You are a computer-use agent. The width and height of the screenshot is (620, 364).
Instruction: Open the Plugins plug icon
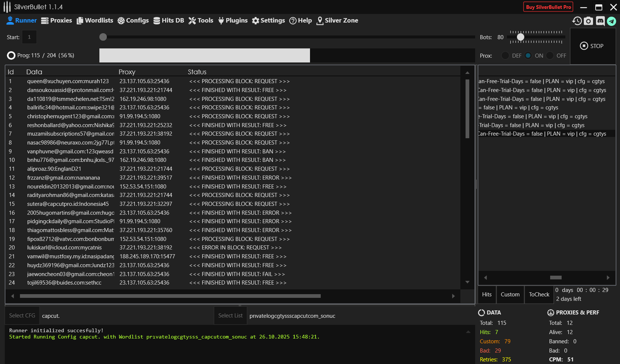point(221,21)
